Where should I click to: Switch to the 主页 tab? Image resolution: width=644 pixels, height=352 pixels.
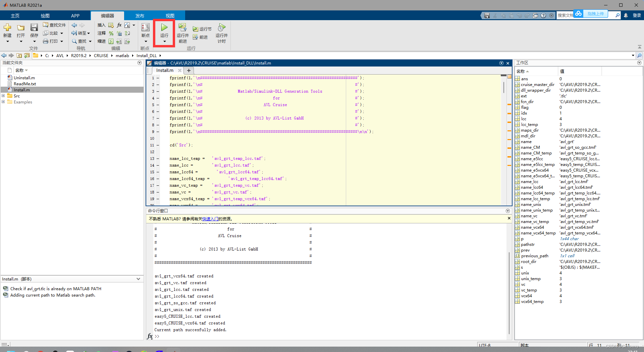point(15,16)
